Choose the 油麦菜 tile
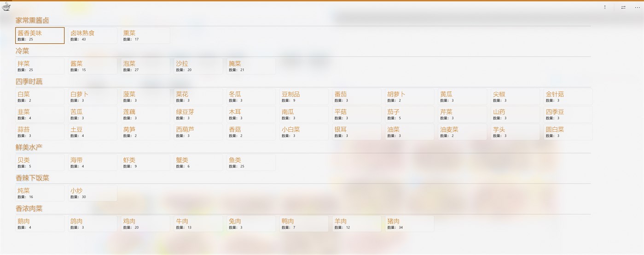This screenshot has height=255, width=644. [463, 132]
